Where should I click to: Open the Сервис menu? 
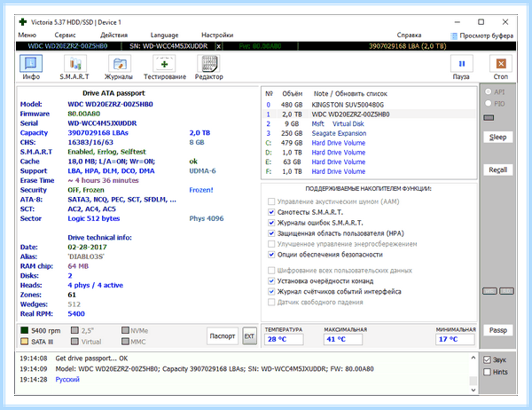click(65, 35)
